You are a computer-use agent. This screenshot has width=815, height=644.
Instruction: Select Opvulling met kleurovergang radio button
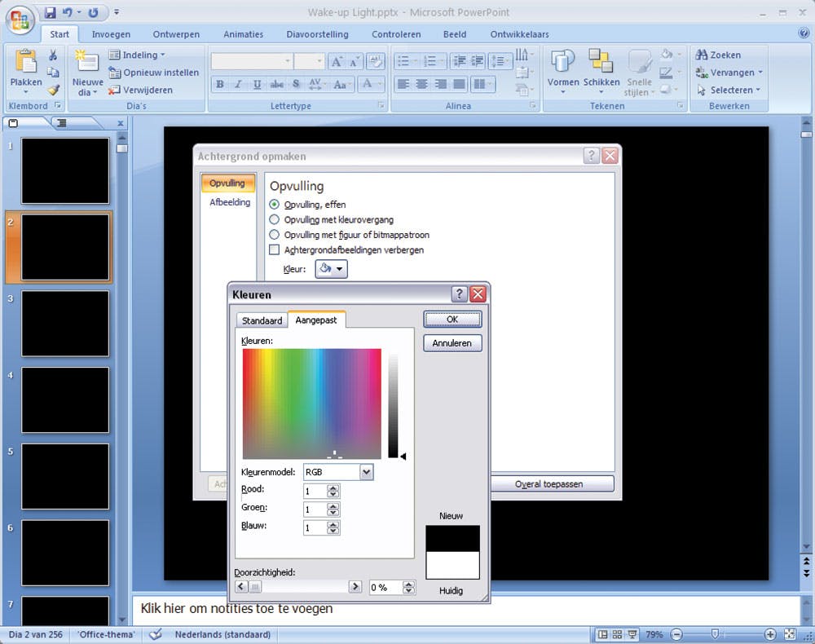point(275,220)
